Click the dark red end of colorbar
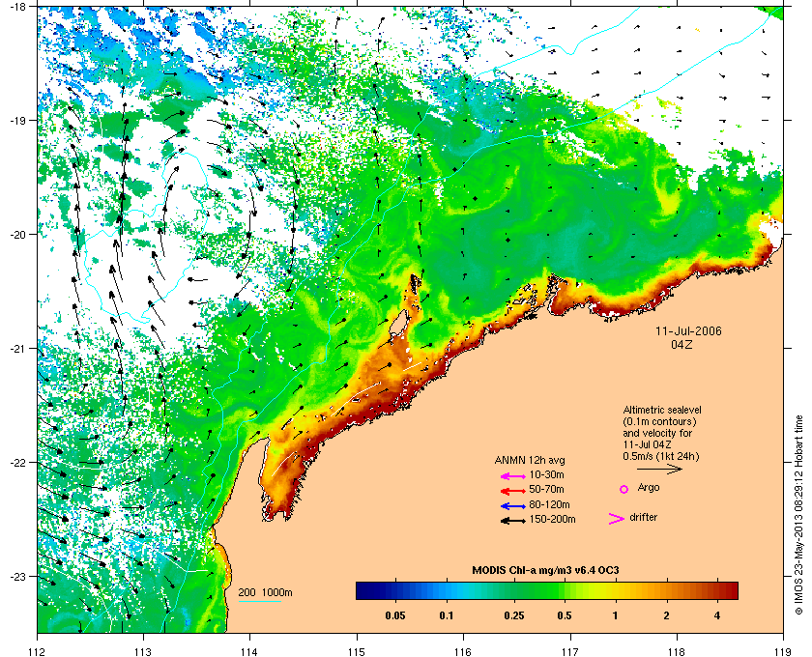 click(731, 590)
